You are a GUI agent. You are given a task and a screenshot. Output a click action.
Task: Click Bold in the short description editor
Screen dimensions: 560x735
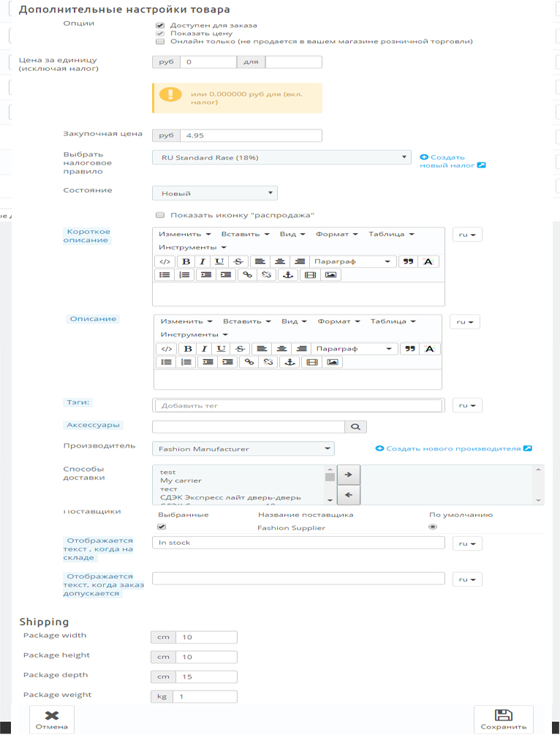(x=186, y=262)
